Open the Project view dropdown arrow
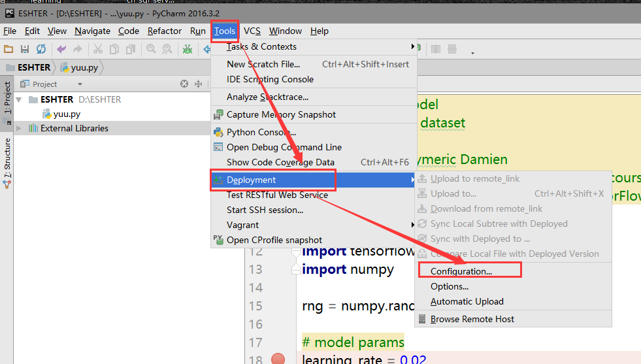 pos(80,84)
